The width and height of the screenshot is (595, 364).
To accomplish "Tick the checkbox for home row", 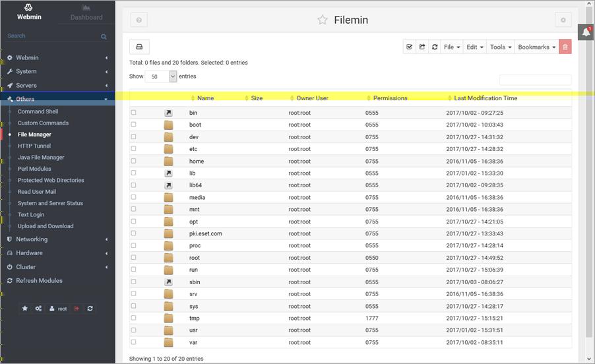I will coord(133,161).
